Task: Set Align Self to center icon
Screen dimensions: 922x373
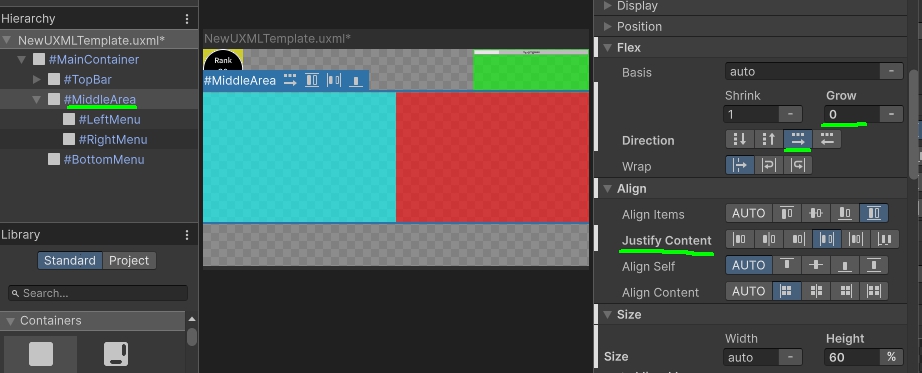Action: coord(816,265)
